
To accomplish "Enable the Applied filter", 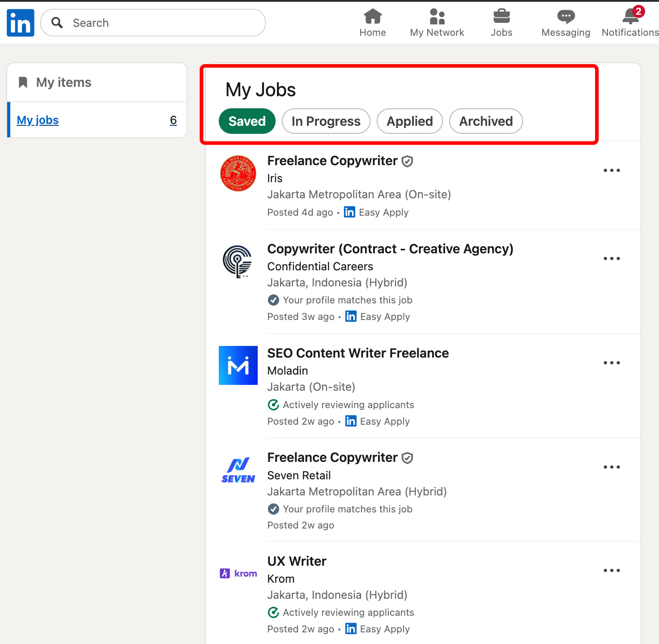I will tap(409, 121).
